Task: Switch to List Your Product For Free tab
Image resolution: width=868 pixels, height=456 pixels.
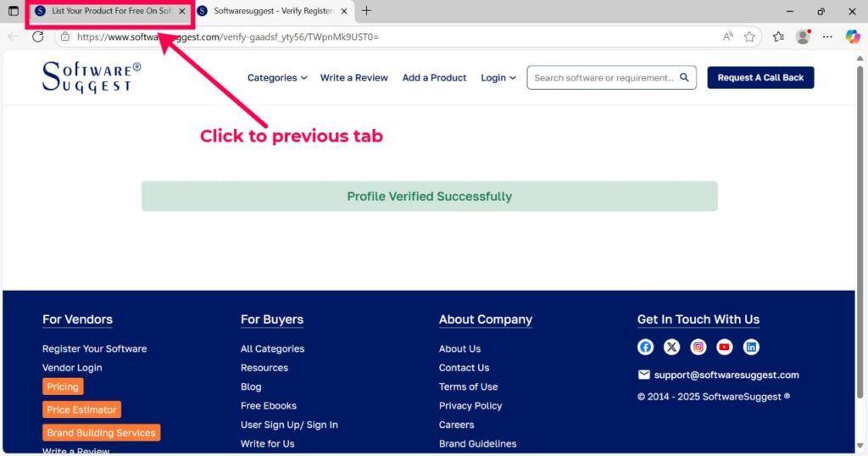Action: tap(111, 11)
